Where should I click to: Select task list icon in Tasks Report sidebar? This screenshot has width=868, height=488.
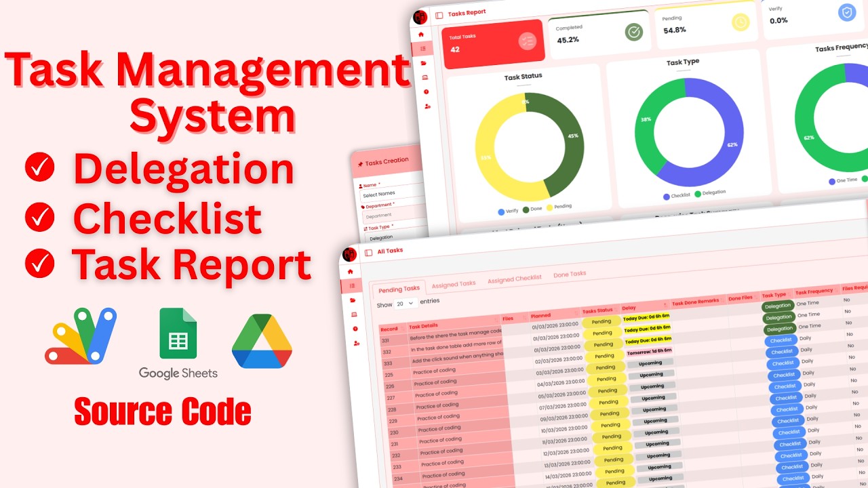[422, 48]
